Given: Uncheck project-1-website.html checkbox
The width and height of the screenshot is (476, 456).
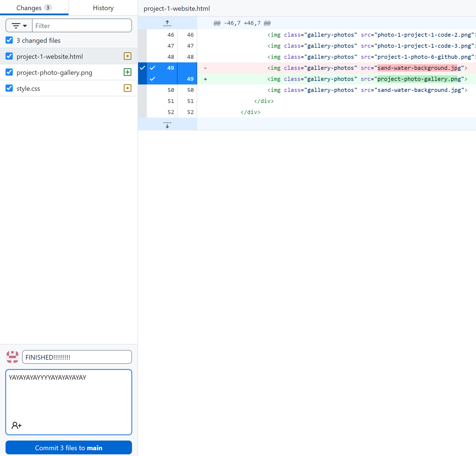Looking at the screenshot, I should tap(9, 56).
